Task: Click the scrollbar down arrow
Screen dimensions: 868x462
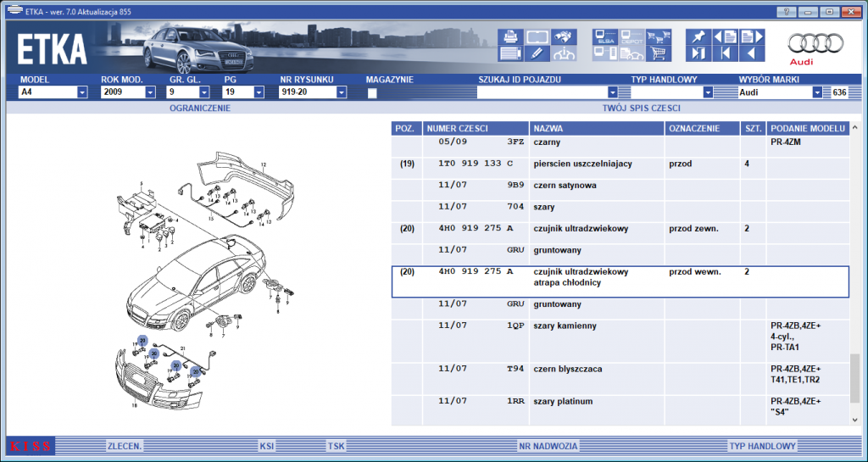Action: point(856,420)
